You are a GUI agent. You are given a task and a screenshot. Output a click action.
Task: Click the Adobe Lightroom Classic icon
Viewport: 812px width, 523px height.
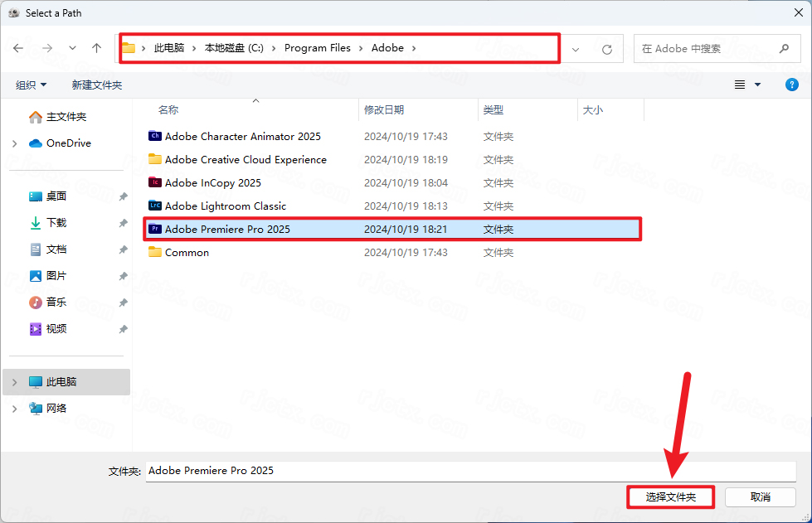[x=154, y=206]
